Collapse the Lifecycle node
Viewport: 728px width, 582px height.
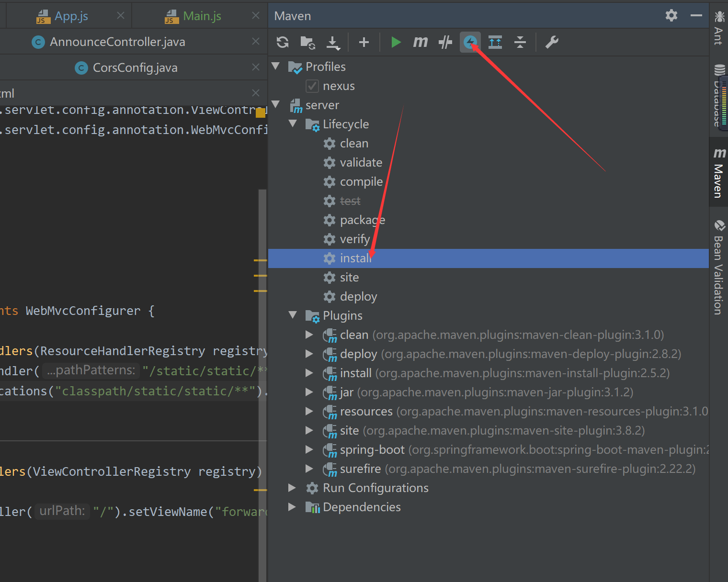[x=293, y=123]
